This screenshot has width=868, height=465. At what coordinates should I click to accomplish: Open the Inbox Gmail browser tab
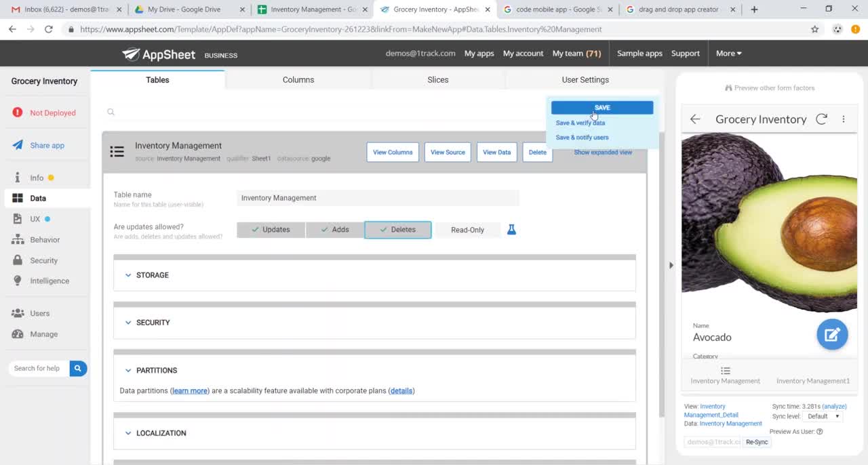(66, 9)
